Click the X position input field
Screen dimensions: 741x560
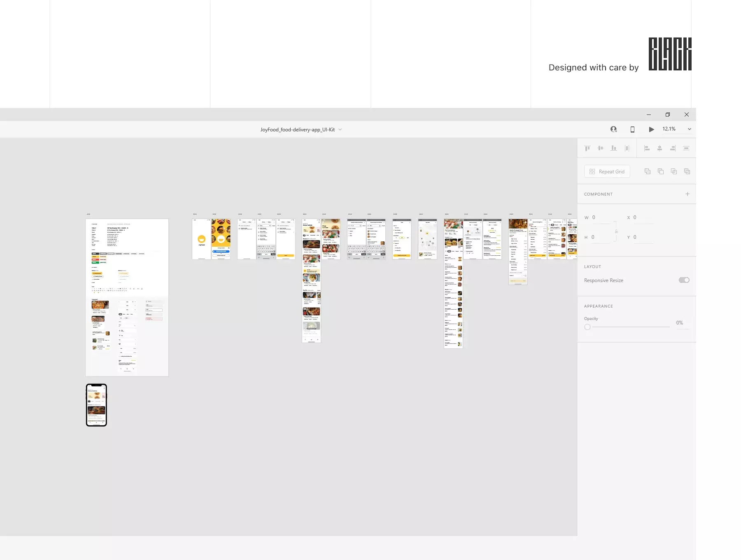643,217
